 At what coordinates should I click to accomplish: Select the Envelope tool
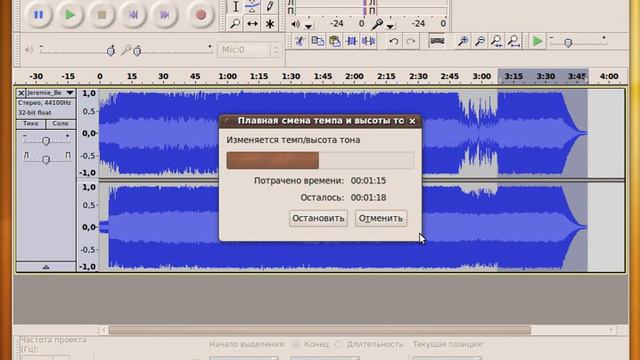[252, 7]
